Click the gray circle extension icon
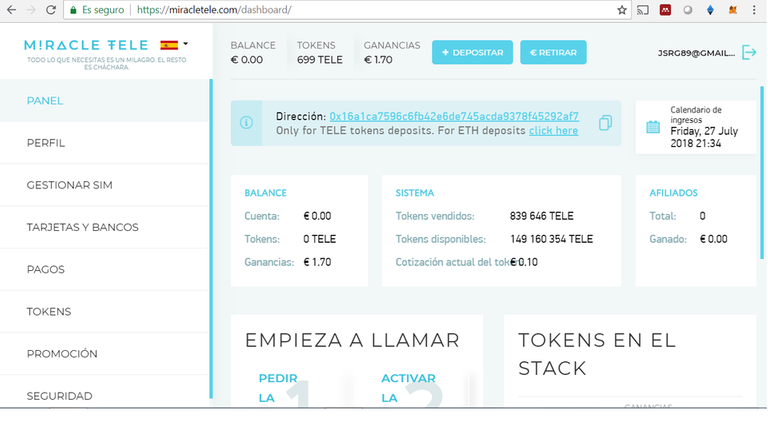The image size is (768, 432). coord(688,10)
